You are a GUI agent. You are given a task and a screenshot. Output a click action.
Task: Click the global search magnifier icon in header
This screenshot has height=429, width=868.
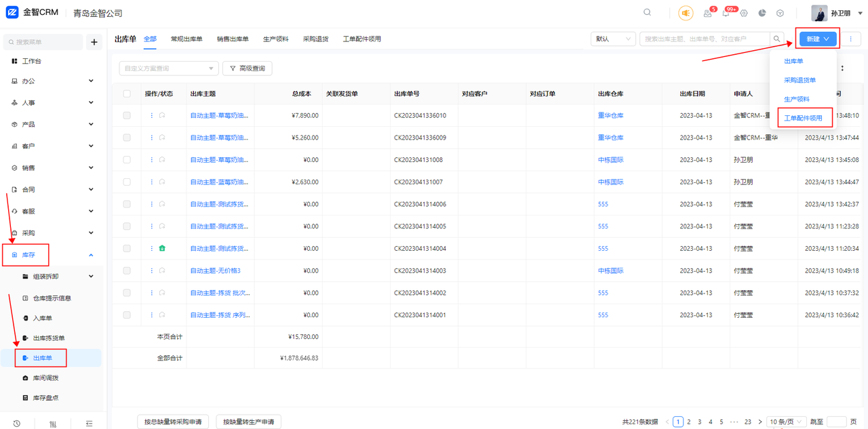pos(647,12)
